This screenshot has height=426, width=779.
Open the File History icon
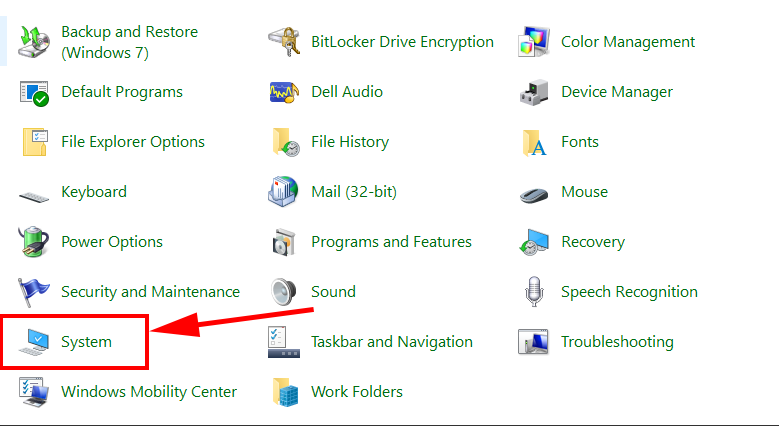(286, 142)
